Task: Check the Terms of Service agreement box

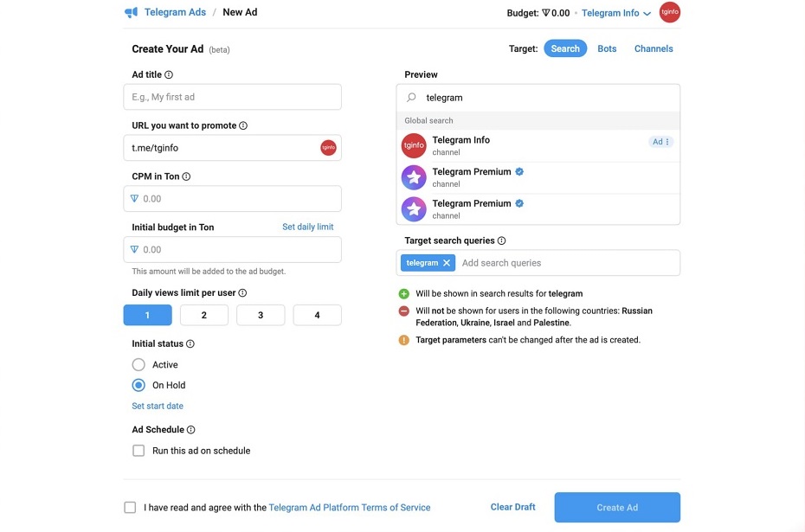Action: (x=130, y=507)
